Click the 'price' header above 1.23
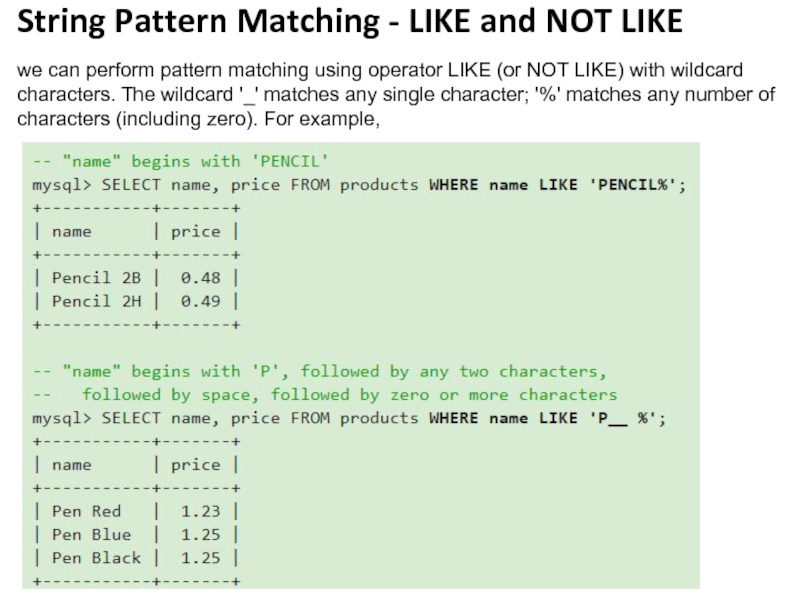 coord(195,465)
